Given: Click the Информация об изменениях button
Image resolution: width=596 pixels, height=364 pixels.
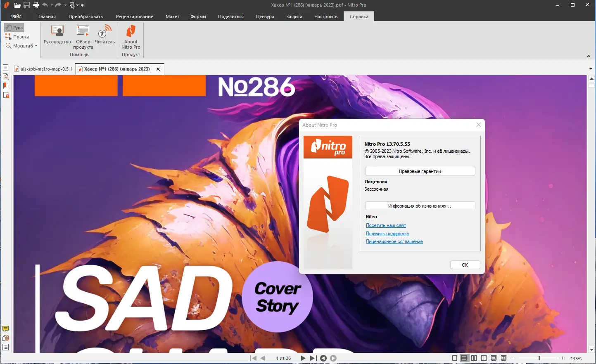Looking at the screenshot, I should coord(420,206).
